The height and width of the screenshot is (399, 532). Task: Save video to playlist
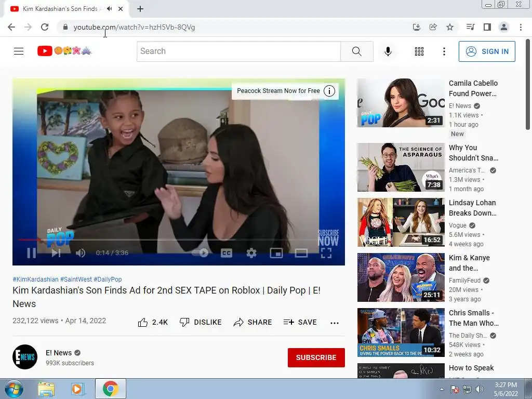coord(300,322)
